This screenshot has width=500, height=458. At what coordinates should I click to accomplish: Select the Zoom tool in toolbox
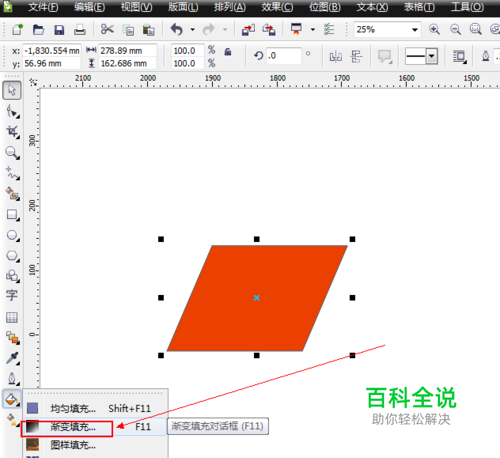[x=12, y=153]
